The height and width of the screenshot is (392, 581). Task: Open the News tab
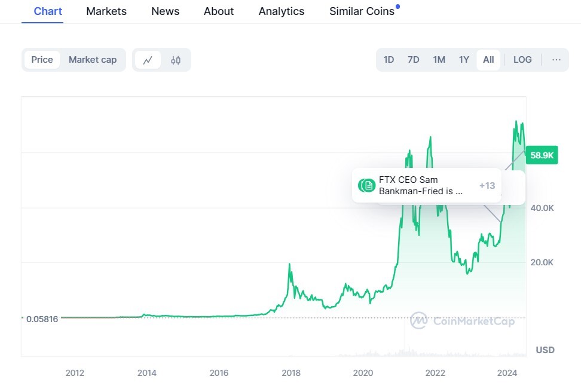pos(165,11)
